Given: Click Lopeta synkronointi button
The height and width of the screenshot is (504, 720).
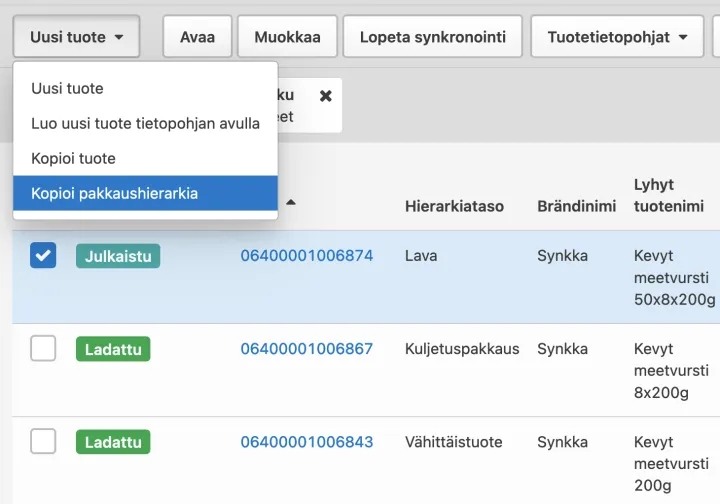Looking at the screenshot, I should pyautogui.click(x=432, y=37).
